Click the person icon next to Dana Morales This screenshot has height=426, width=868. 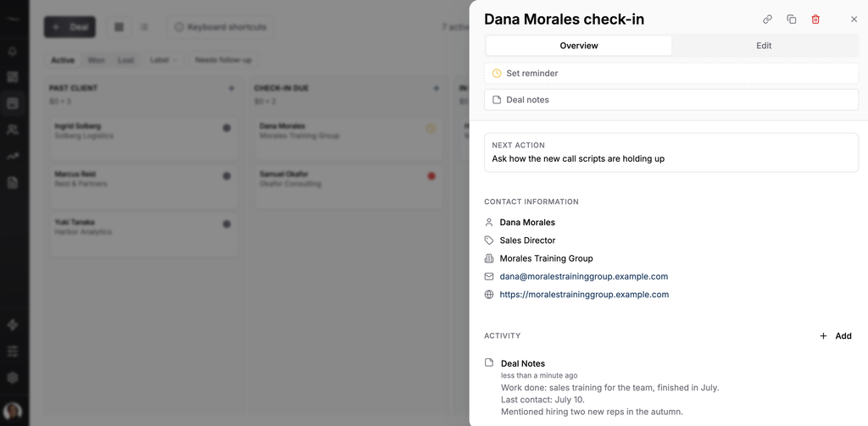[x=489, y=223]
